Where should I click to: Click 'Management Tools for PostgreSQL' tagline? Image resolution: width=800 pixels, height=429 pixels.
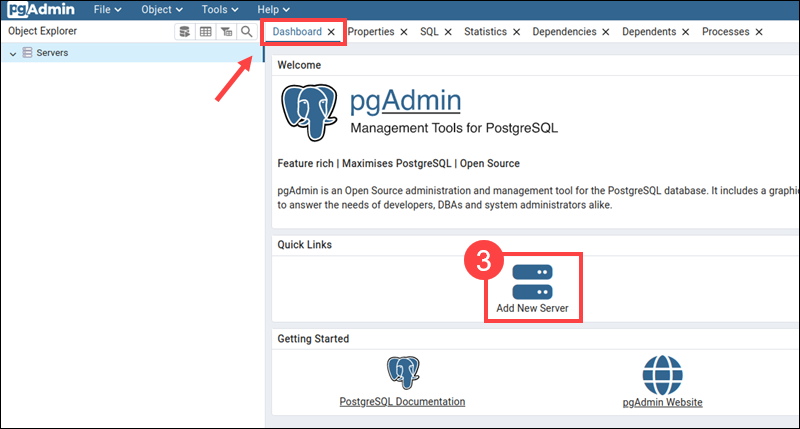coord(454,128)
